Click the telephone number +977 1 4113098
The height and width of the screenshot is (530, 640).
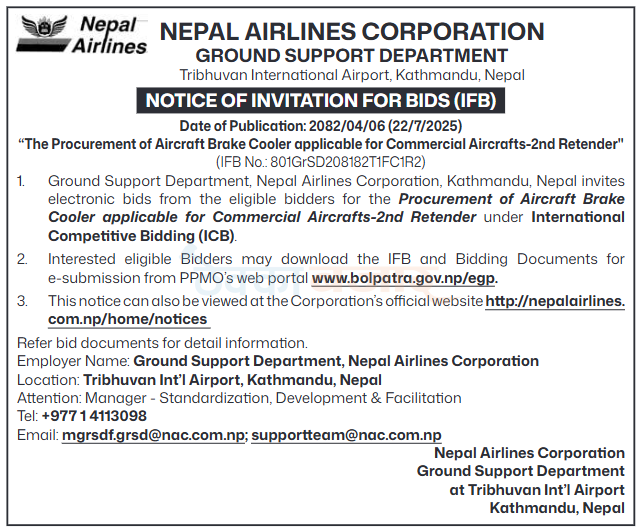[94, 416]
